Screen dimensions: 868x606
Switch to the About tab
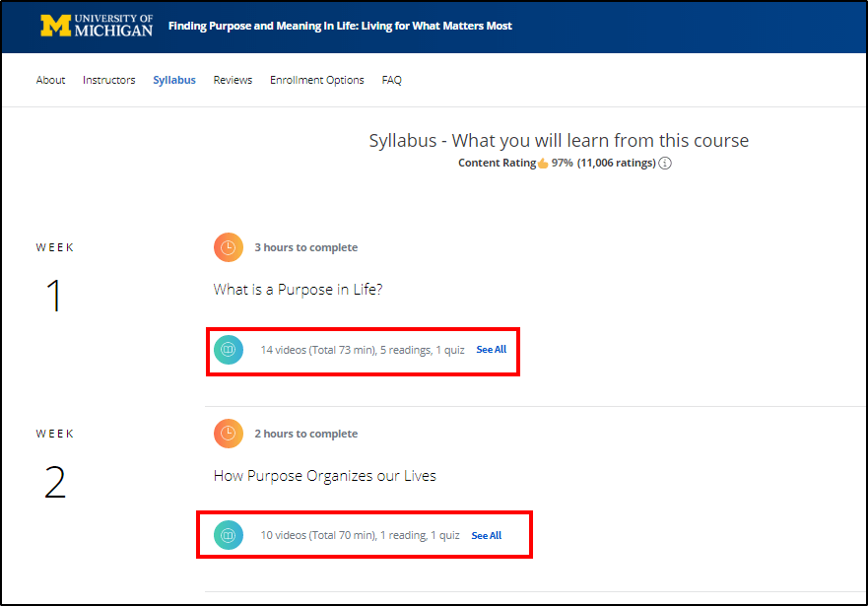(x=50, y=80)
